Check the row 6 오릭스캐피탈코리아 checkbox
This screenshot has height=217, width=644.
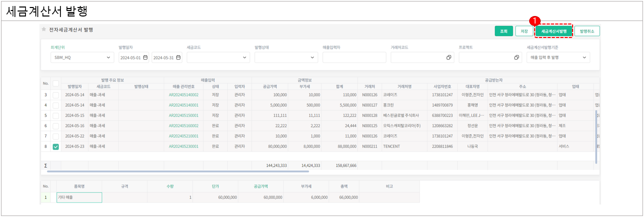55,125
